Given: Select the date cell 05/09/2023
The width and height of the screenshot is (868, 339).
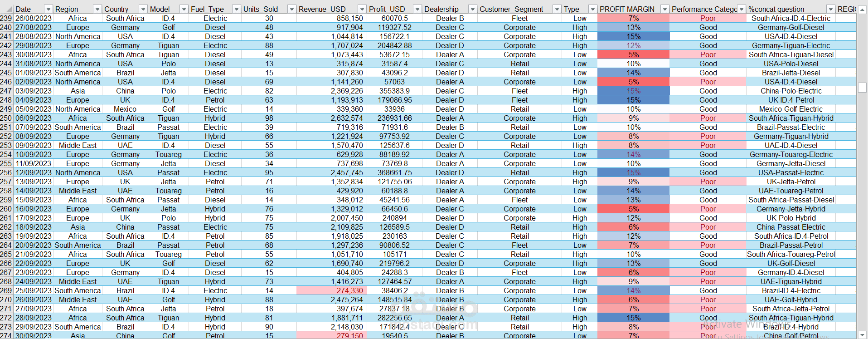Looking at the screenshot, I should coord(33,109).
